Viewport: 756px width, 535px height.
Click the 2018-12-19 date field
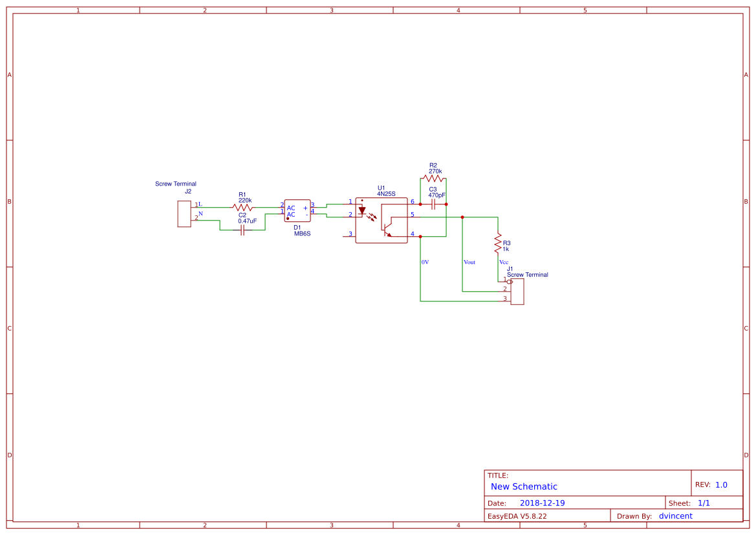[543, 502]
